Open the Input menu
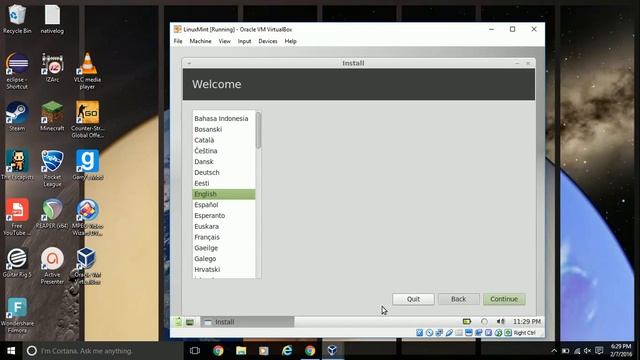640x360 pixels. click(x=244, y=41)
